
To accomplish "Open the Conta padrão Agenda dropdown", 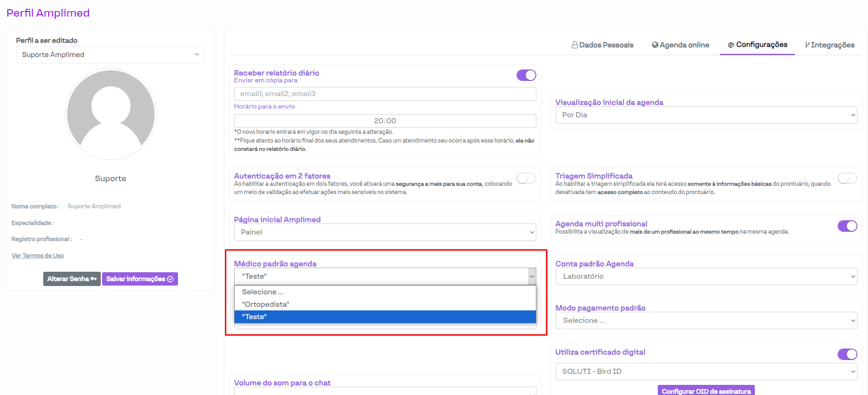I will [x=706, y=276].
